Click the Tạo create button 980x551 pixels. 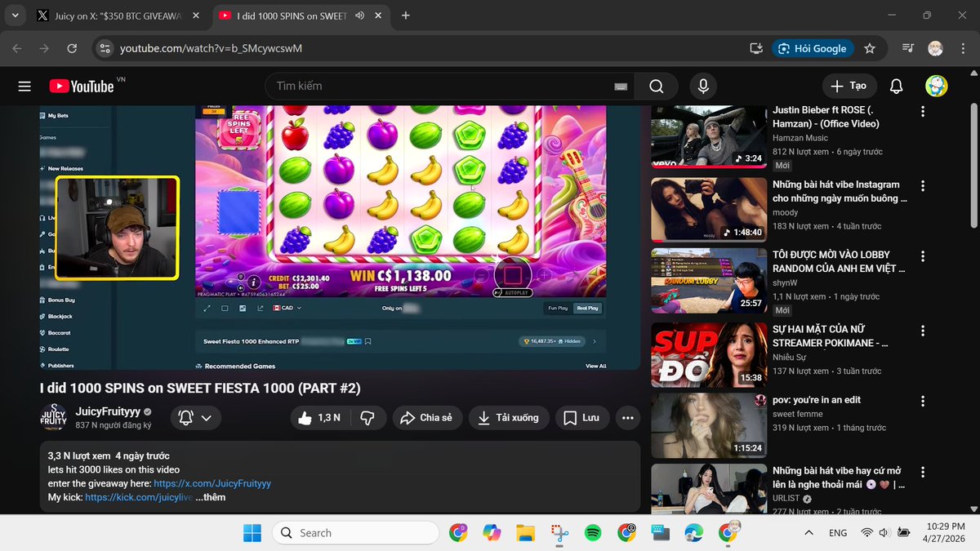point(849,86)
